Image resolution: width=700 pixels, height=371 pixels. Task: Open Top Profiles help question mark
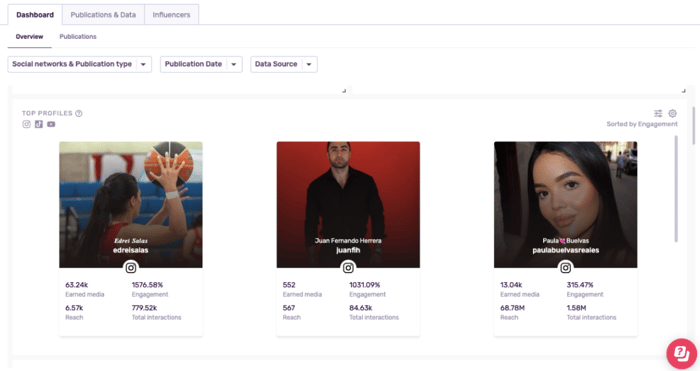pos(79,113)
